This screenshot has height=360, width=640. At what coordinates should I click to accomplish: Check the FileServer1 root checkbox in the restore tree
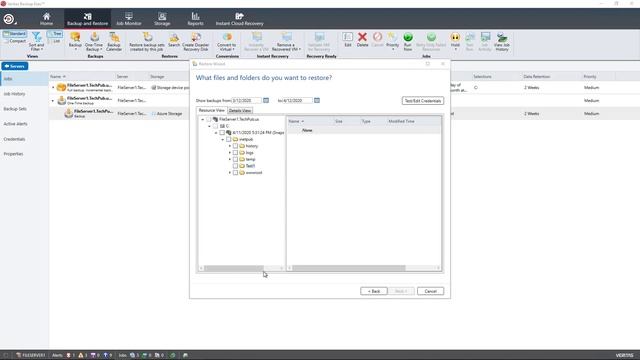(x=209, y=119)
